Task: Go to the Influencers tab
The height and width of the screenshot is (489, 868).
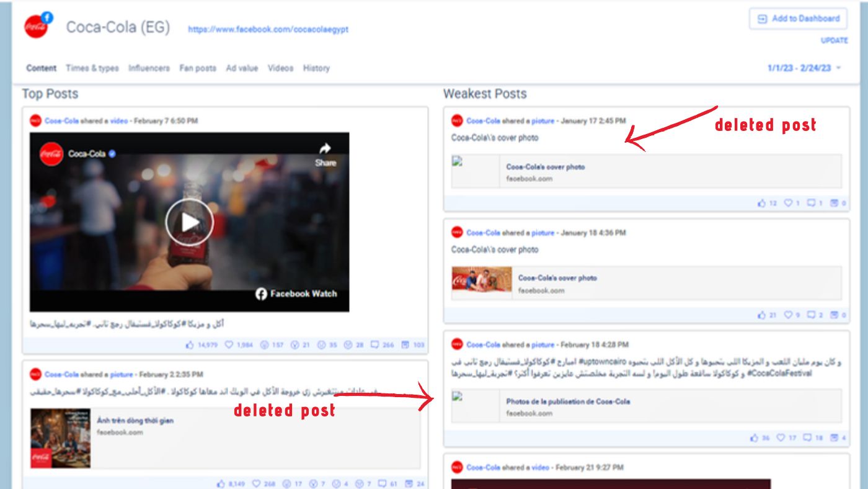Action: 149,68
